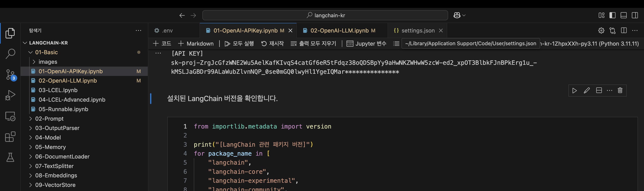Open notebook outline list icon
Screen dimensions: 644x191
[x=396, y=44]
